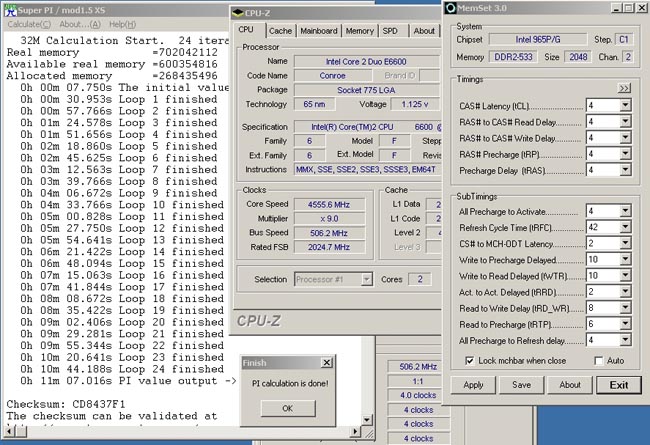Open the Help(H) menu in Super PI
Viewport: 650px width, 445px height.
tap(122, 24)
